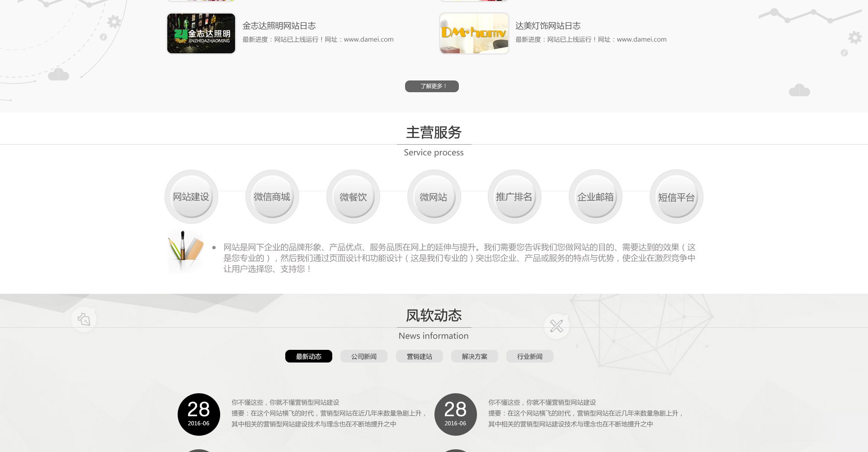The image size is (868, 452).
Task: Click the 推广排名 service circle
Action: [514, 197]
